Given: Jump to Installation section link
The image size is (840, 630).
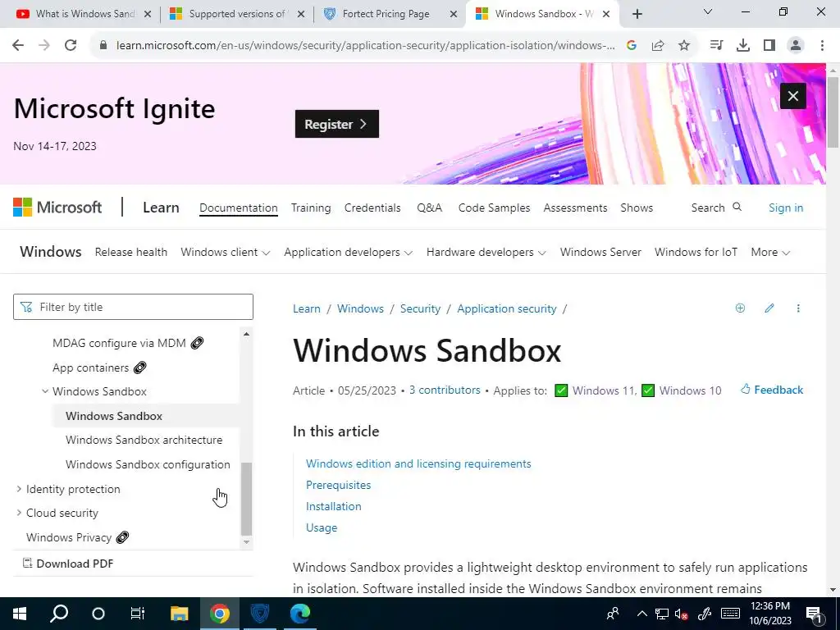Looking at the screenshot, I should click(x=333, y=506).
